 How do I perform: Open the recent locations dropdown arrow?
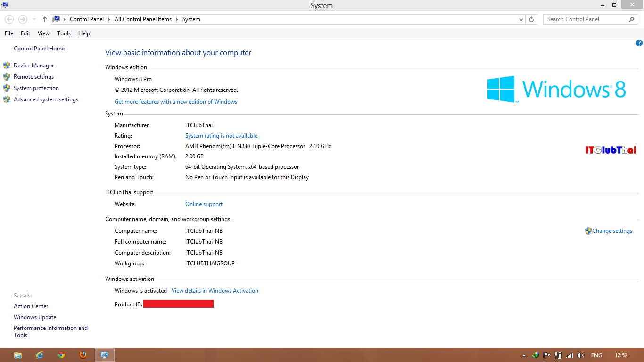click(34, 19)
